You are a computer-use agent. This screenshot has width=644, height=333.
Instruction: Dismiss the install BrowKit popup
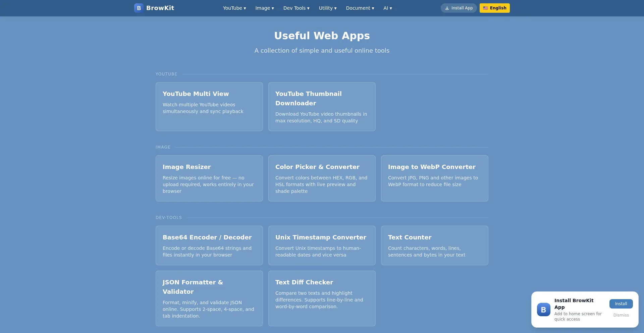tap(621, 315)
